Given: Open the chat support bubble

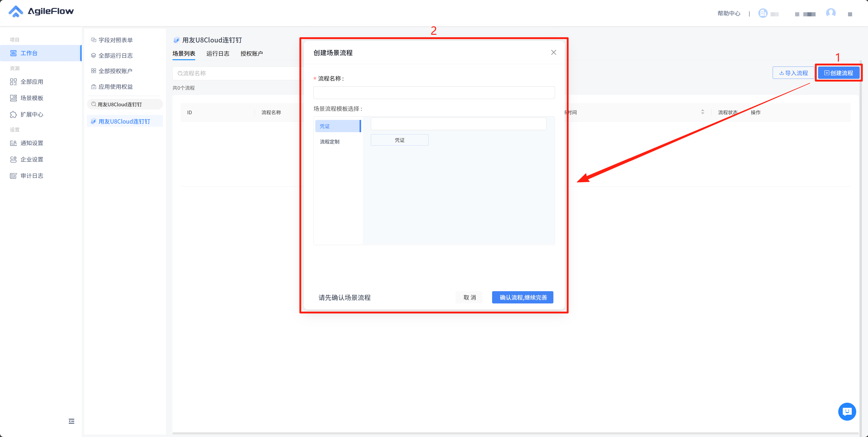Looking at the screenshot, I should point(847,412).
